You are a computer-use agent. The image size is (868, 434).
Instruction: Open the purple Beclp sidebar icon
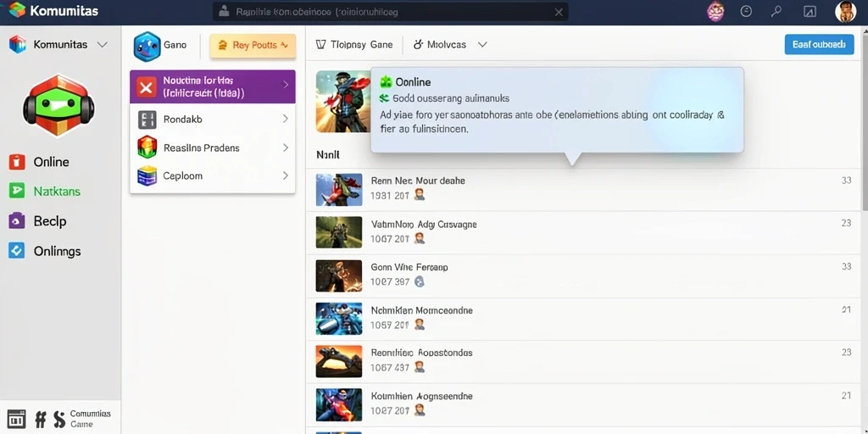[x=17, y=221]
